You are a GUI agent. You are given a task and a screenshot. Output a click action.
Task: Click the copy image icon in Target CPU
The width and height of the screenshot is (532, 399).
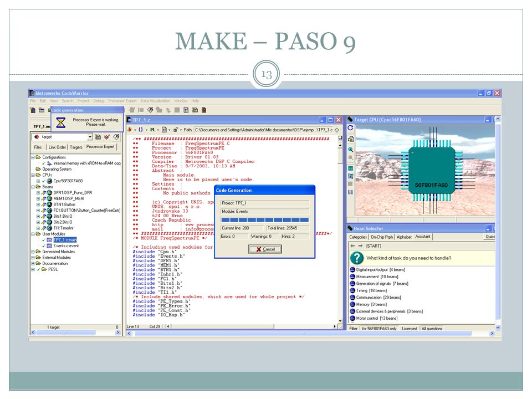tap(350, 139)
